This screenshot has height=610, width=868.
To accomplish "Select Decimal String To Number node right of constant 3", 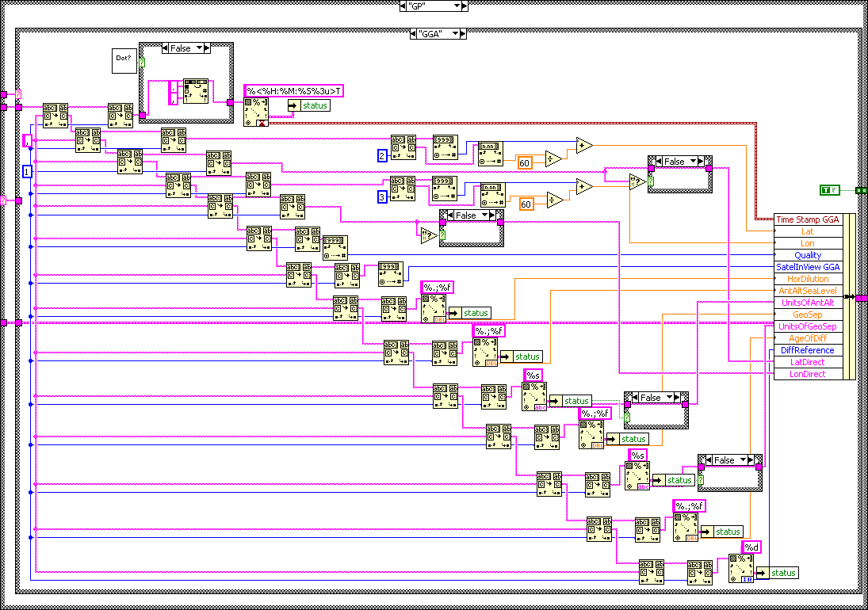I will coord(445,189).
